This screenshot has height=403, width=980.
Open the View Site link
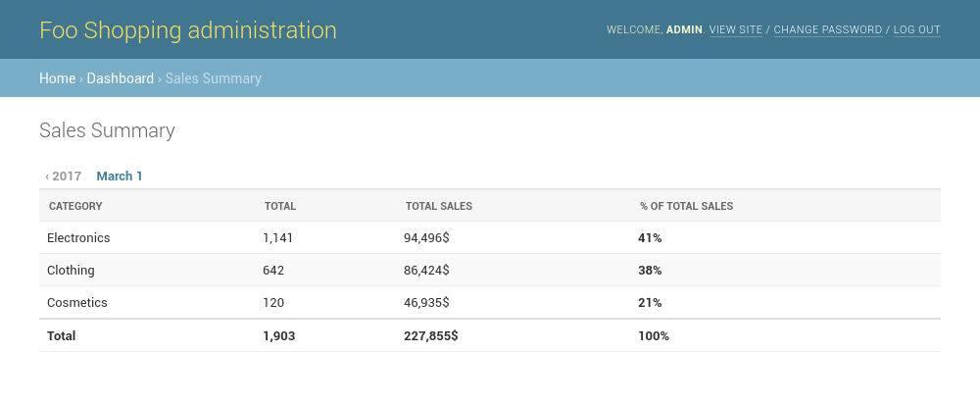[735, 30]
